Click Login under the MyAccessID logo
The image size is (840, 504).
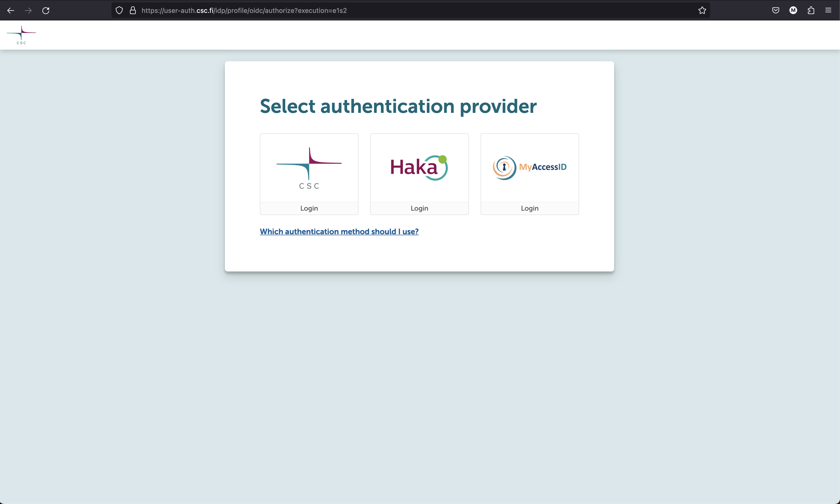tap(529, 208)
